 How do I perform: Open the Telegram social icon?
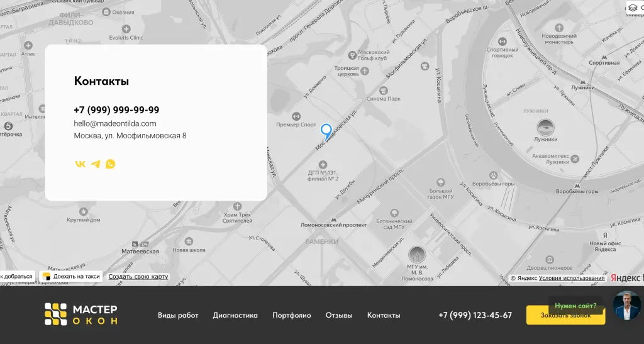click(x=96, y=164)
